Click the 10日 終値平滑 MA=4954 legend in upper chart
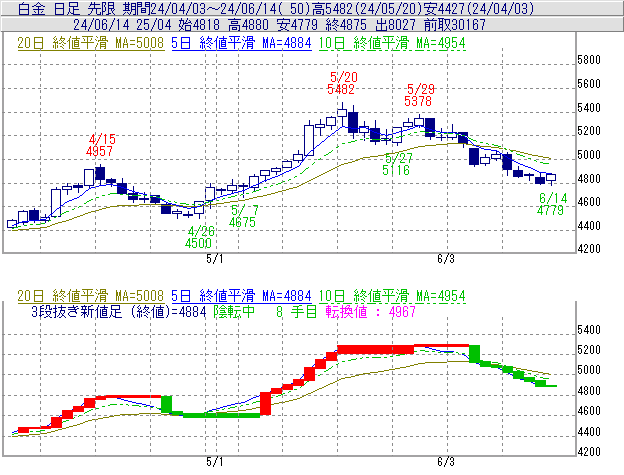624x475 pixels. tap(392, 43)
